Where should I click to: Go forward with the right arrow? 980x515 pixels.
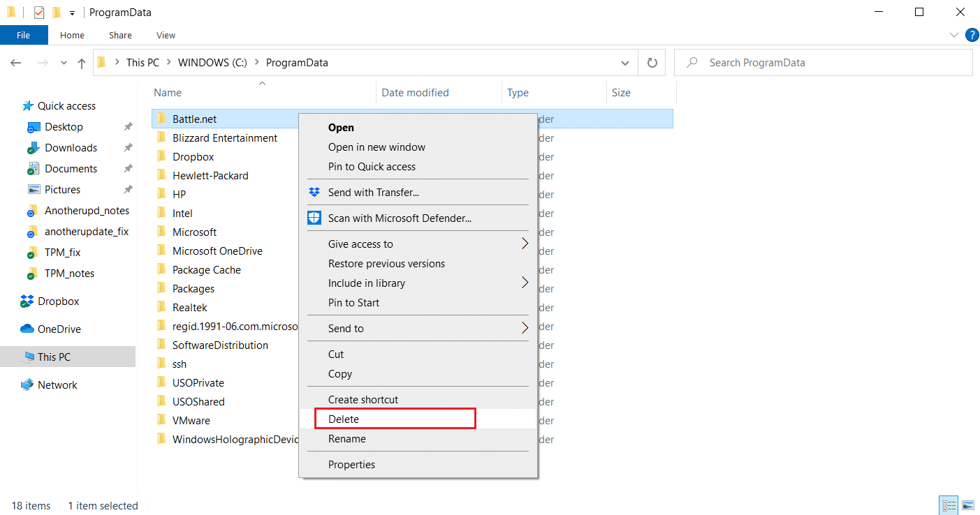coord(43,63)
